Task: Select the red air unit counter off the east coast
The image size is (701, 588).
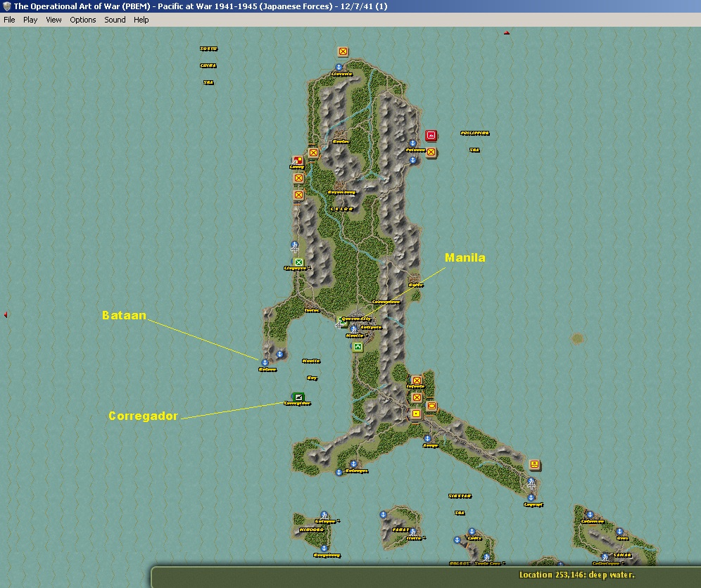Action: [x=431, y=135]
